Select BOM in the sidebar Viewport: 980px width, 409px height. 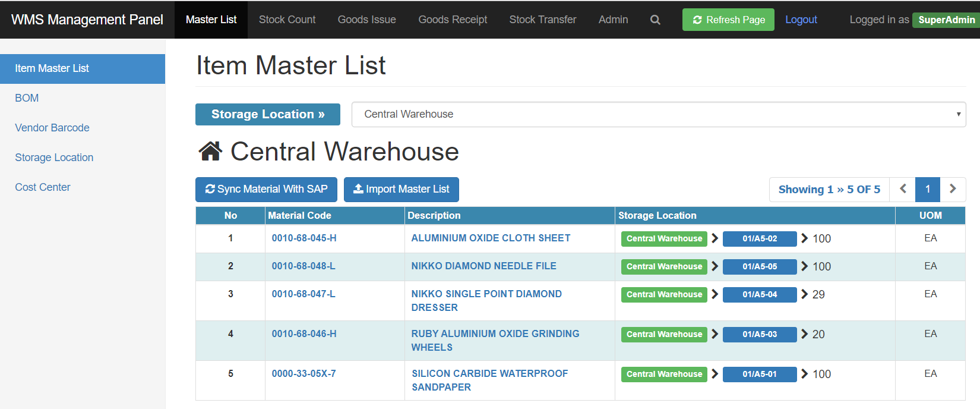coord(27,98)
